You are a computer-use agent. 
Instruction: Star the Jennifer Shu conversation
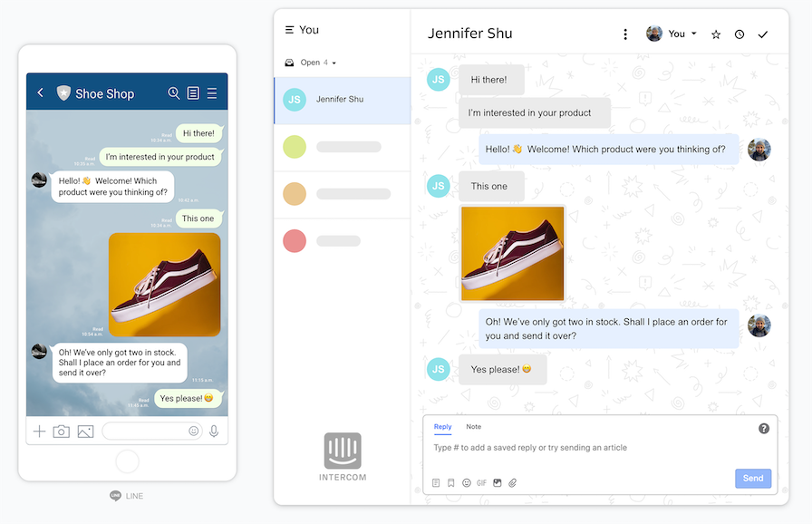(x=716, y=34)
